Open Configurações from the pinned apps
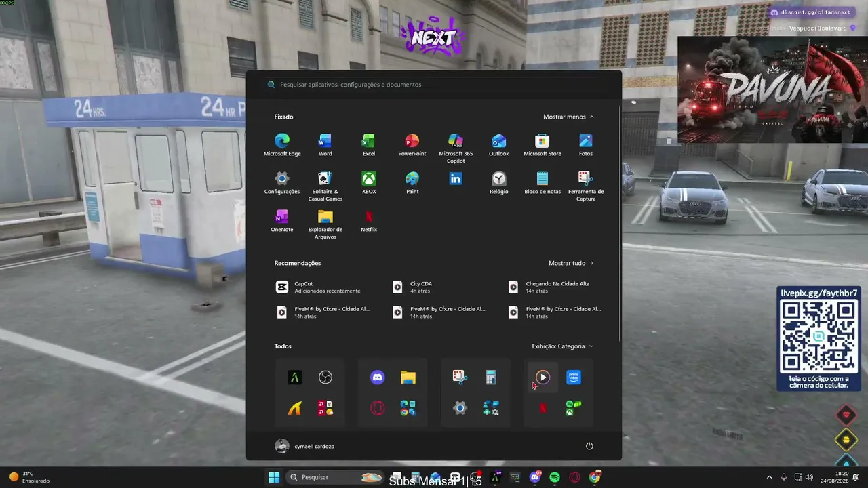Screen dimensions: 868x488 coord(282,183)
